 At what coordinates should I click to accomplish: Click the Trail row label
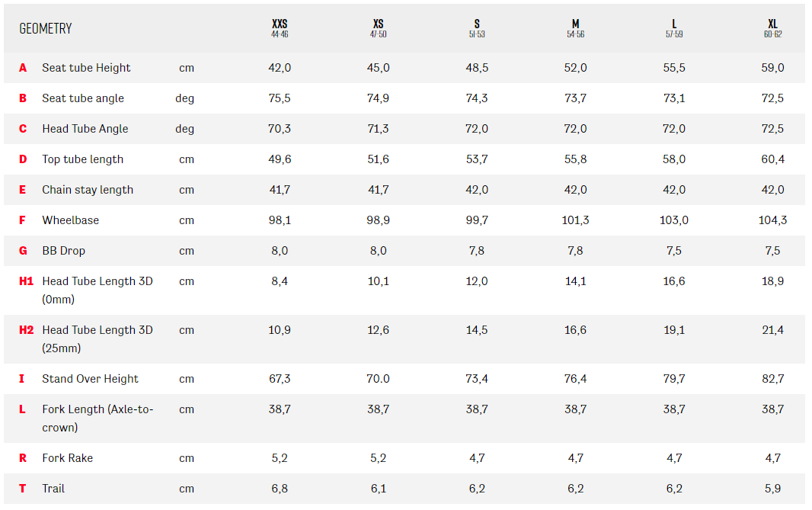coord(53,489)
